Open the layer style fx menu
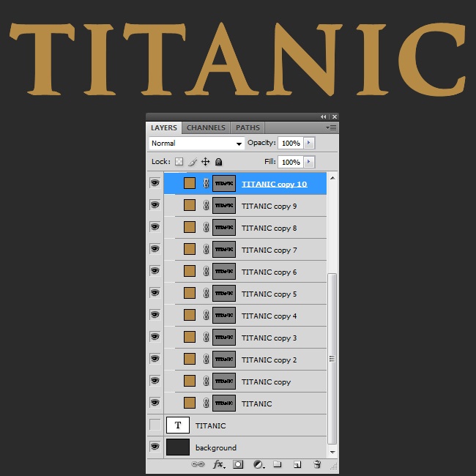Viewport: 476px width, 476px height. (219, 464)
